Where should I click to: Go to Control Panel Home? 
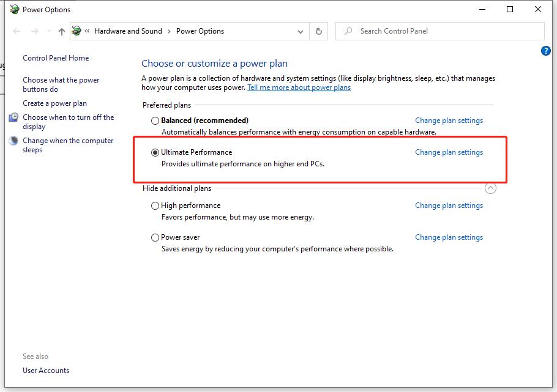click(x=56, y=58)
